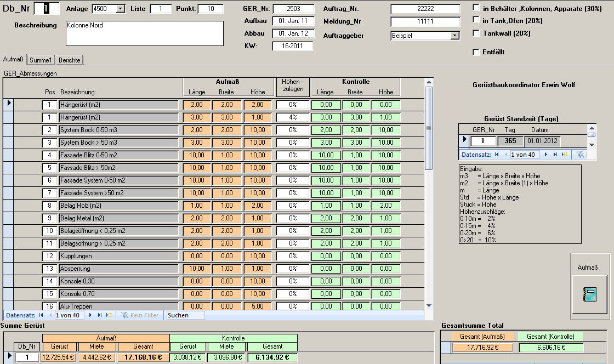Create new record in GER_Abmessungen navigator
This screenshot has width=614, height=364.
pos(109,315)
